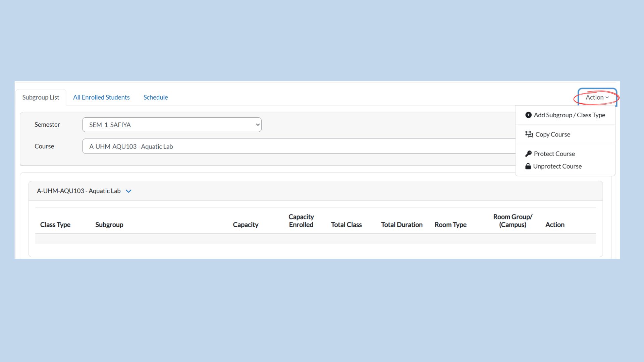Click the Room Type column header
This screenshot has width=644, height=362.
pos(450,225)
